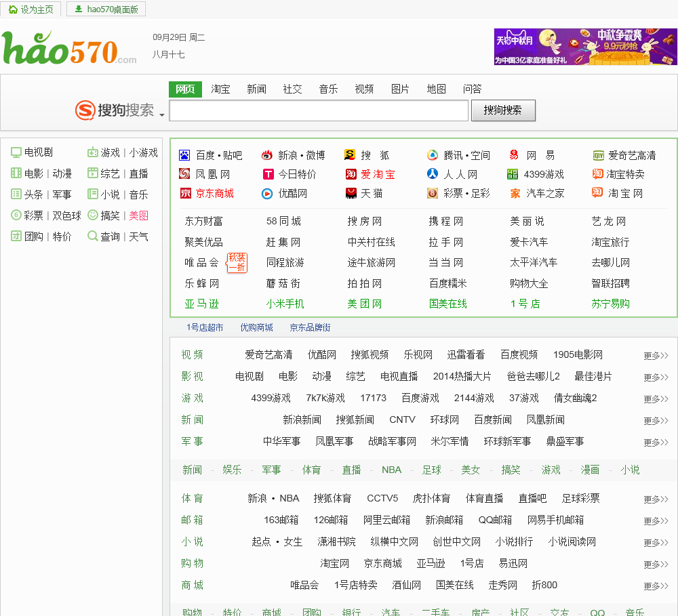The height and width of the screenshot is (616, 678).
Task: Click the 淘宝特卖 orange icon
Action: pyautogui.click(x=597, y=173)
